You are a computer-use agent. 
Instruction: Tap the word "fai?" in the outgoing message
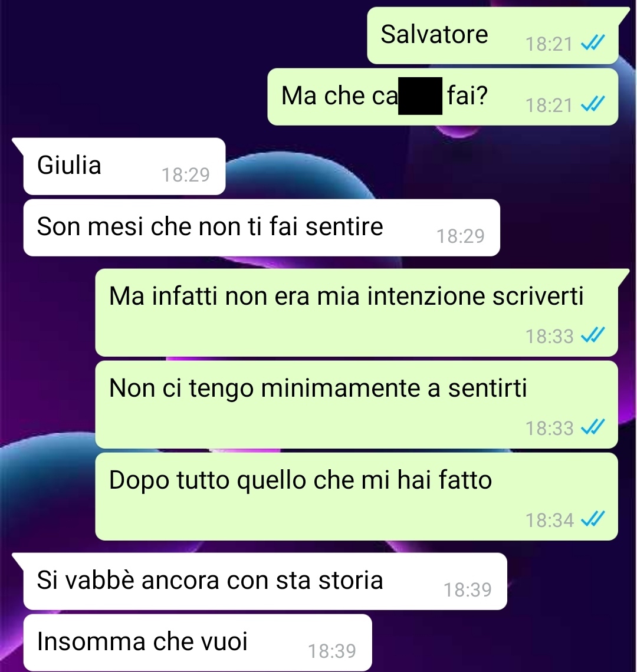click(468, 95)
